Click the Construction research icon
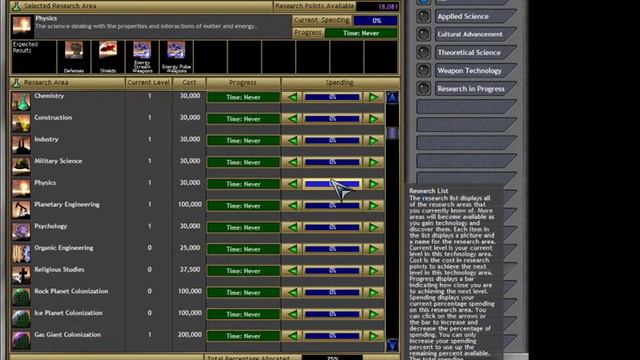640x360 pixels. click(21, 123)
